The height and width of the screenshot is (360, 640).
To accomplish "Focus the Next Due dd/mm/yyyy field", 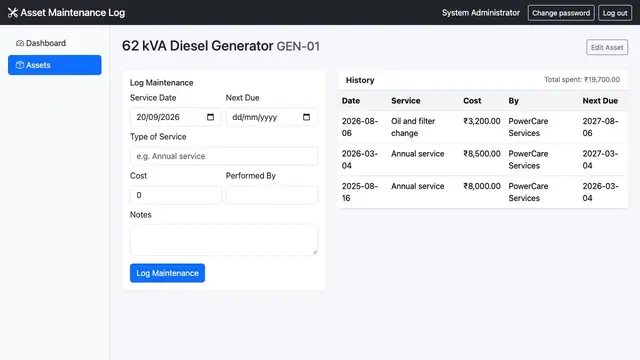I will point(271,117).
